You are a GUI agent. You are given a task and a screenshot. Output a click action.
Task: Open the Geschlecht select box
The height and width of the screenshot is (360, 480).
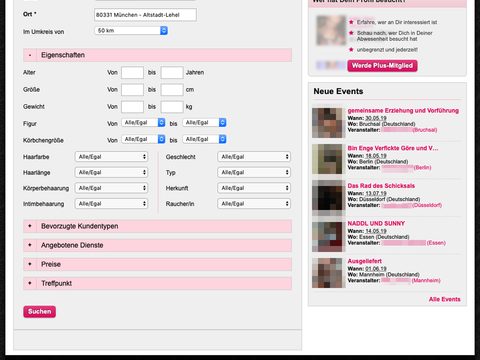(x=254, y=157)
